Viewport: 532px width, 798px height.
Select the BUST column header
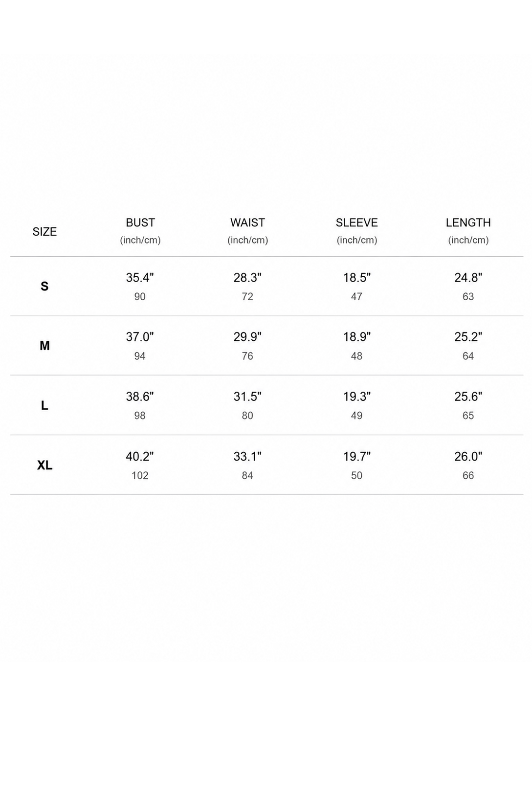[x=140, y=222]
